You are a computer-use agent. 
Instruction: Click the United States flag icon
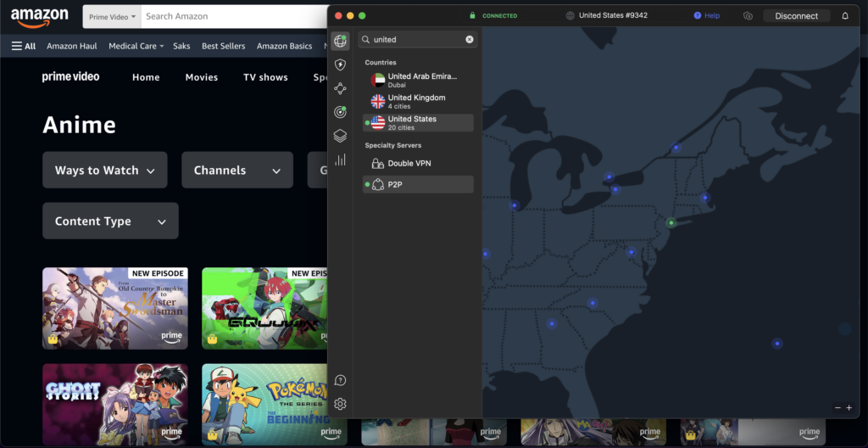378,122
